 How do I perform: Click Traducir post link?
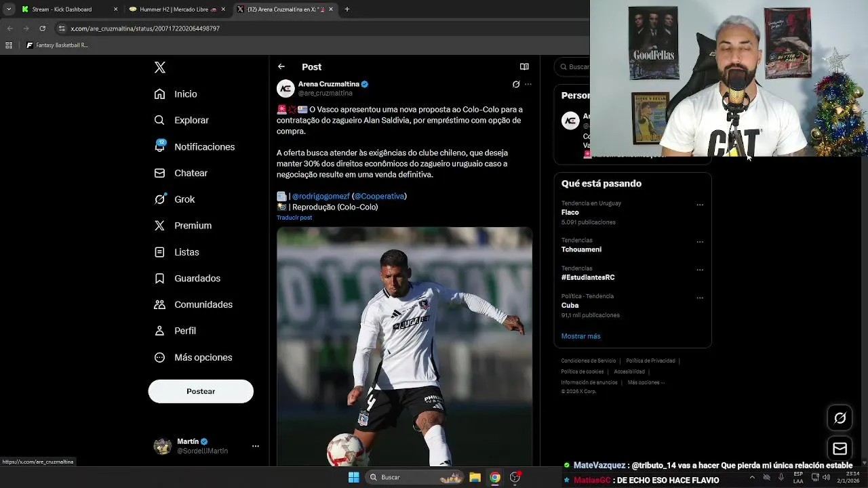(x=294, y=218)
